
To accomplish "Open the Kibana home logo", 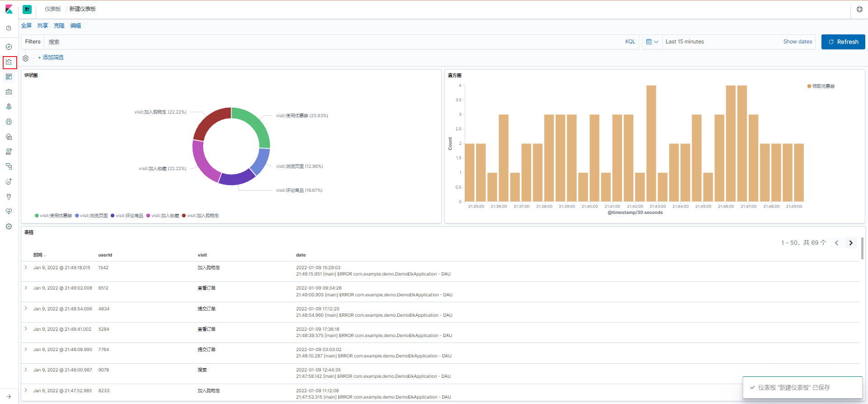I will point(9,9).
